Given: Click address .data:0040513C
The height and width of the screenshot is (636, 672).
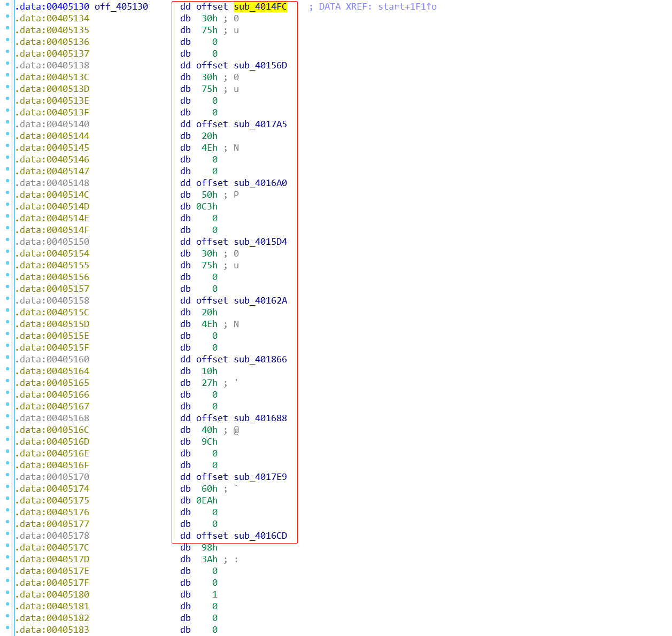Looking at the screenshot, I should 52,77.
